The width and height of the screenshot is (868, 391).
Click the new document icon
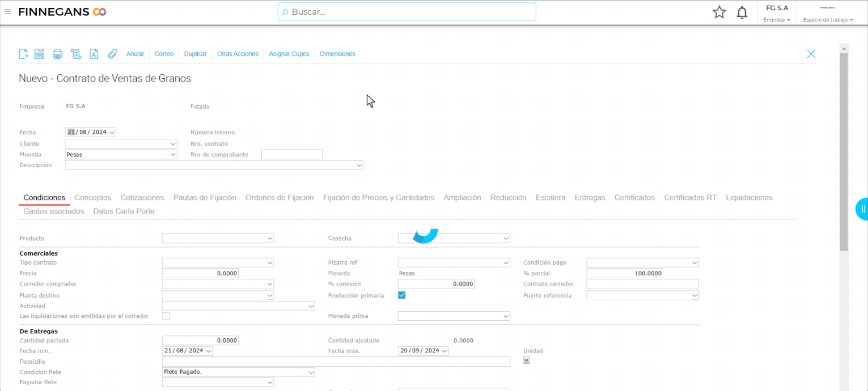pos(23,54)
